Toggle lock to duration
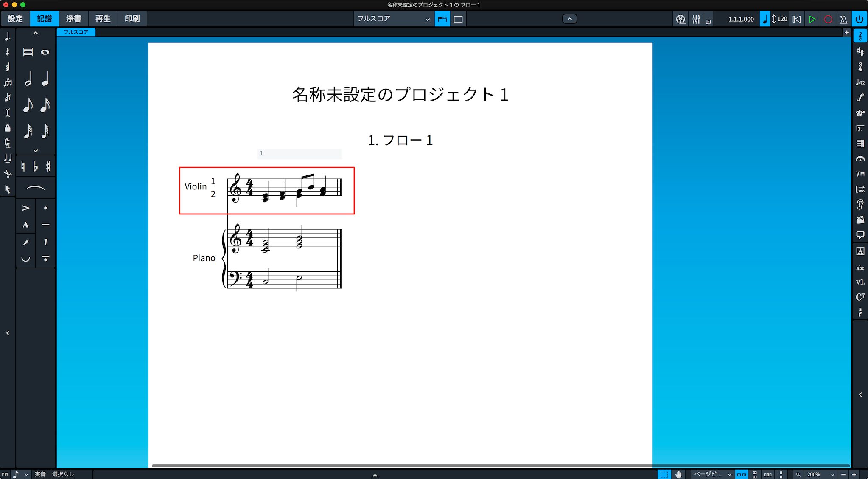The height and width of the screenshot is (479, 868). (x=8, y=128)
